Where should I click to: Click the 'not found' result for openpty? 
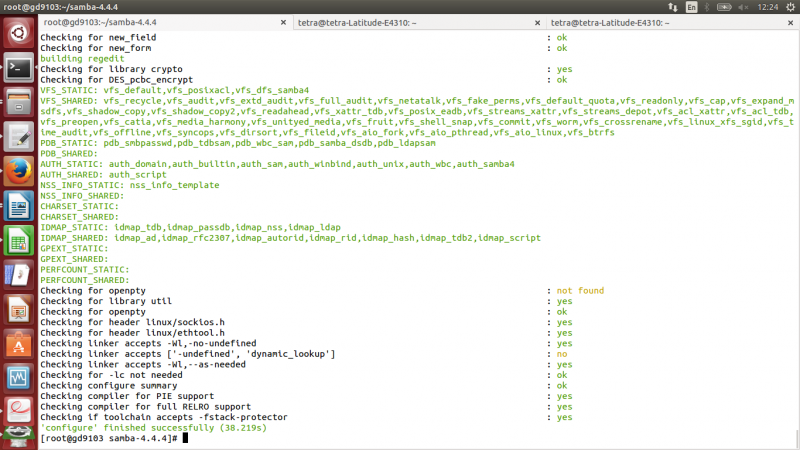[x=580, y=290]
